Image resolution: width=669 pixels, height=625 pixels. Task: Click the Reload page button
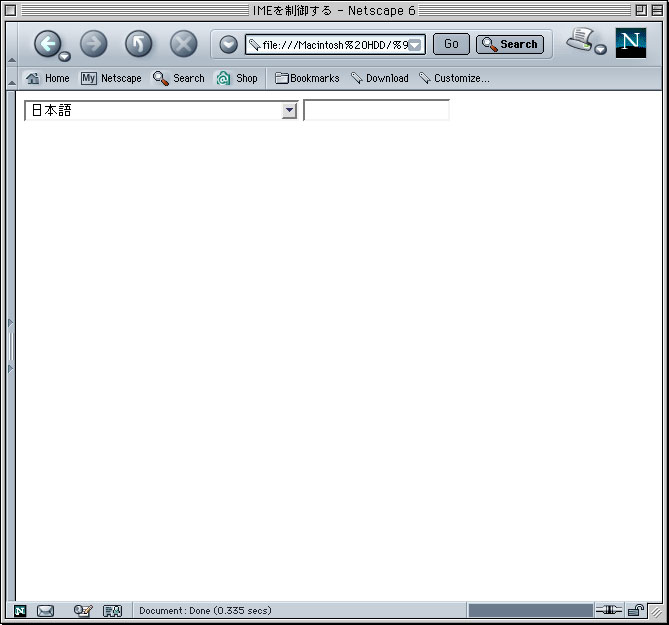139,44
